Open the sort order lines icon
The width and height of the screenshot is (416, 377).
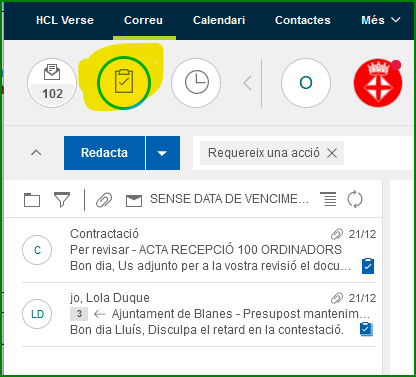[328, 199]
